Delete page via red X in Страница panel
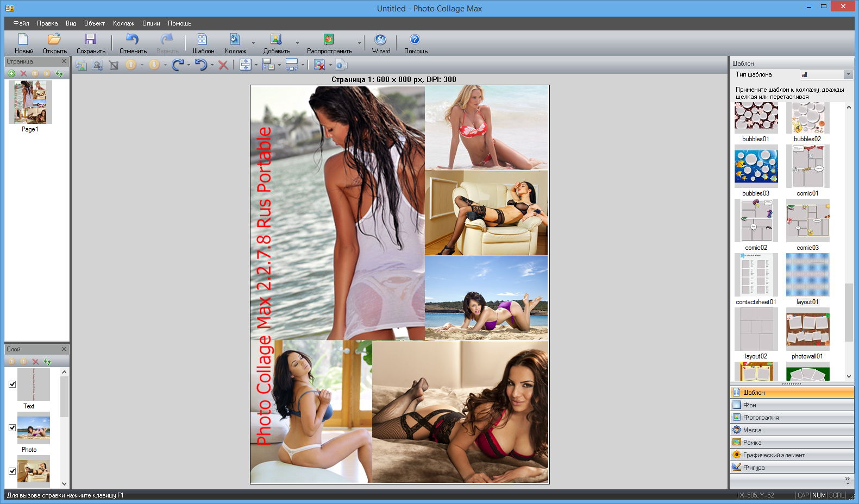 click(23, 73)
